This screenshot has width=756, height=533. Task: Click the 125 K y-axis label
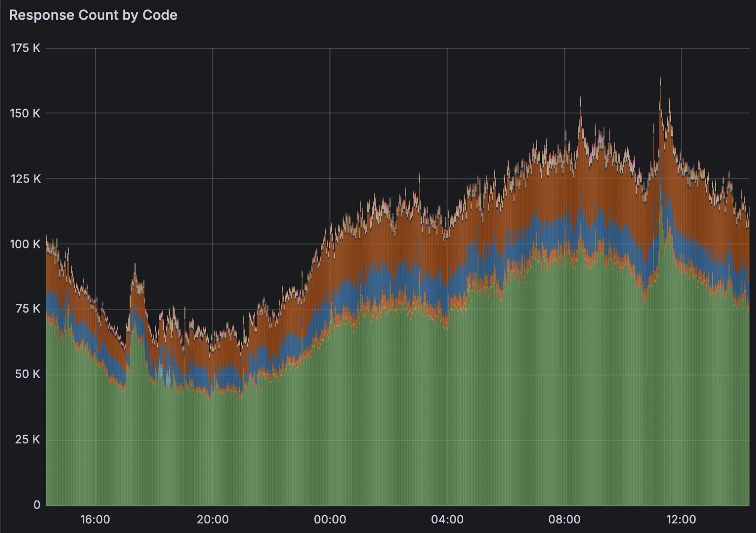point(27,178)
